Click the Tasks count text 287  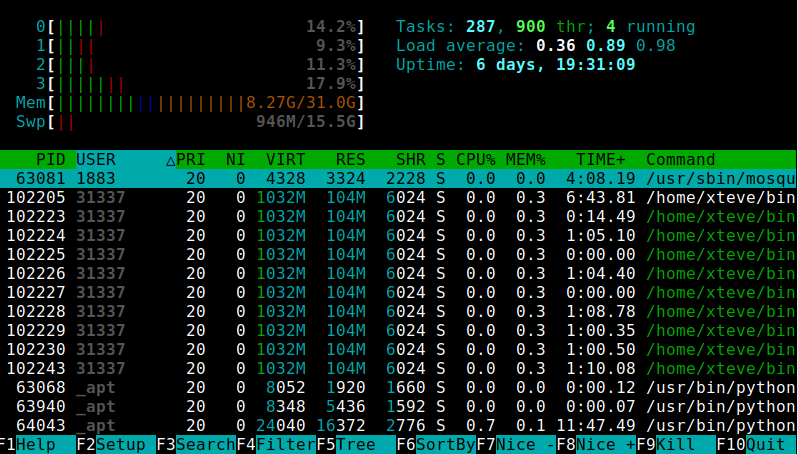tap(480, 26)
